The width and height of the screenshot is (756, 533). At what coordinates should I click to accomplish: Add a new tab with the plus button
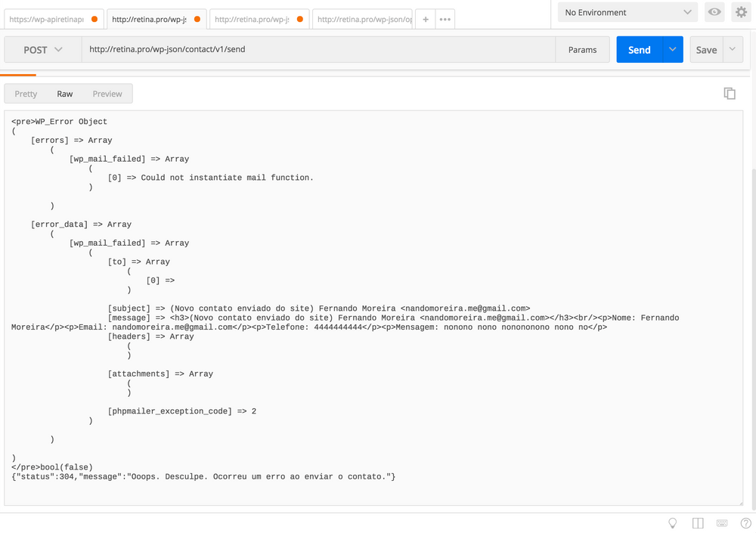425,20
